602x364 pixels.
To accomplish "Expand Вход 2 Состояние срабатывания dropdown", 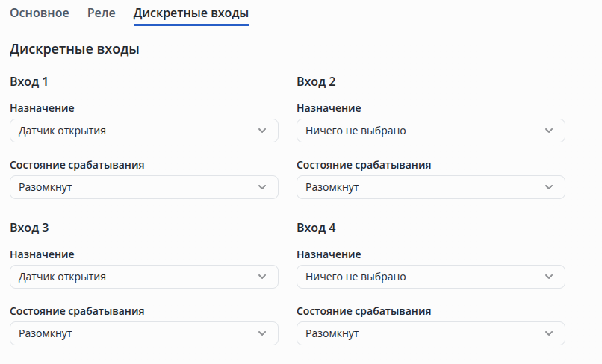I will click(430, 187).
